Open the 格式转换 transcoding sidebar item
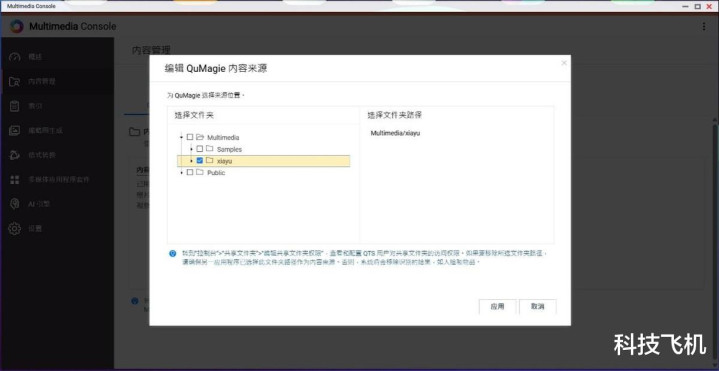The height and width of the screenshot is (371, 719). click(x=57, y=155)
